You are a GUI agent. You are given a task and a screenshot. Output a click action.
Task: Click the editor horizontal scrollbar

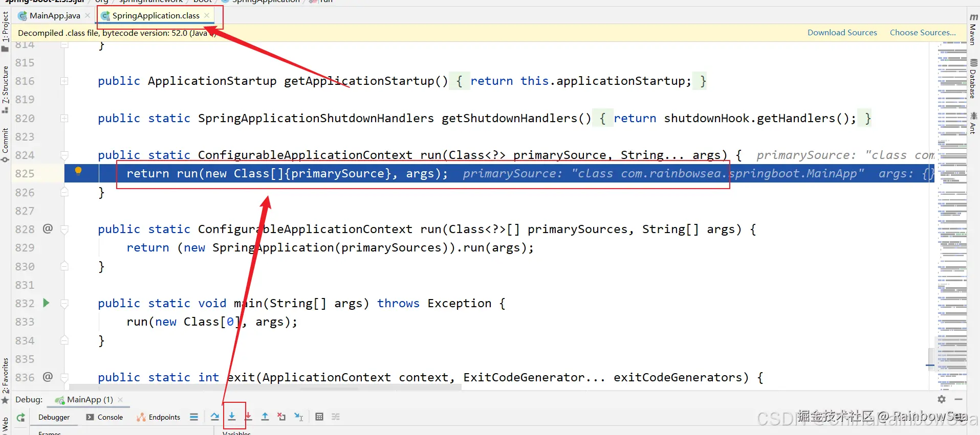click(x=265, y=387)
